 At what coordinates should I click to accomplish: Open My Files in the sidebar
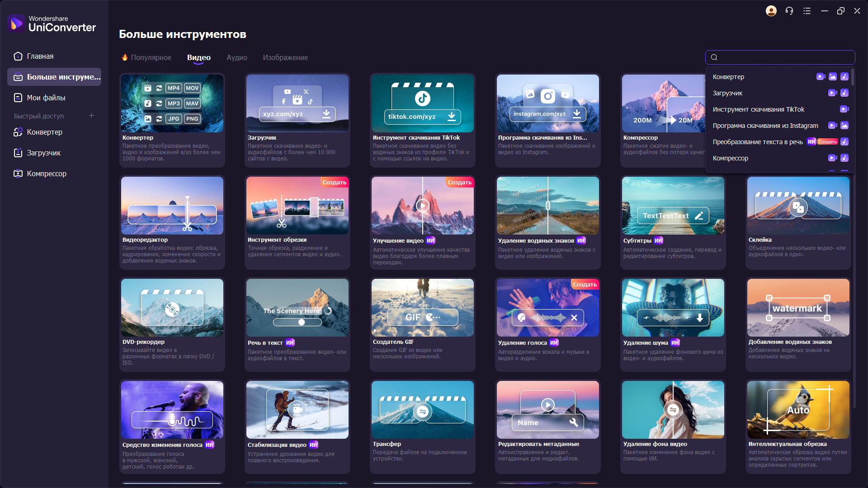(46, 98)
